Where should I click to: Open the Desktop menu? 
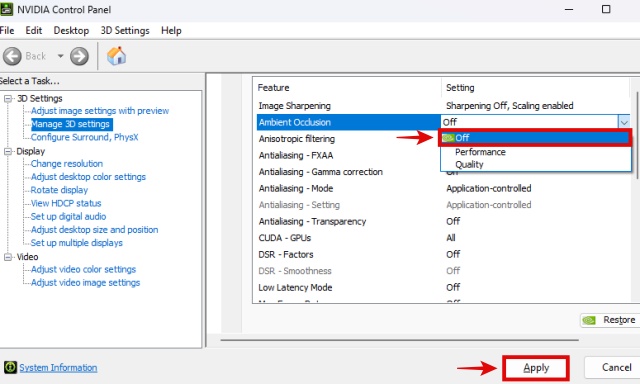pos(71,31)
